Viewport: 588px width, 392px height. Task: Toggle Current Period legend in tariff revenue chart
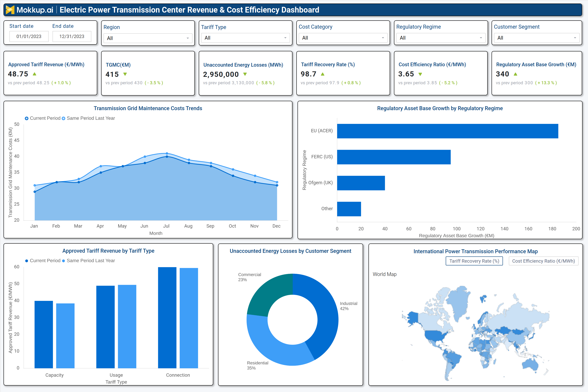pos(43,261)
